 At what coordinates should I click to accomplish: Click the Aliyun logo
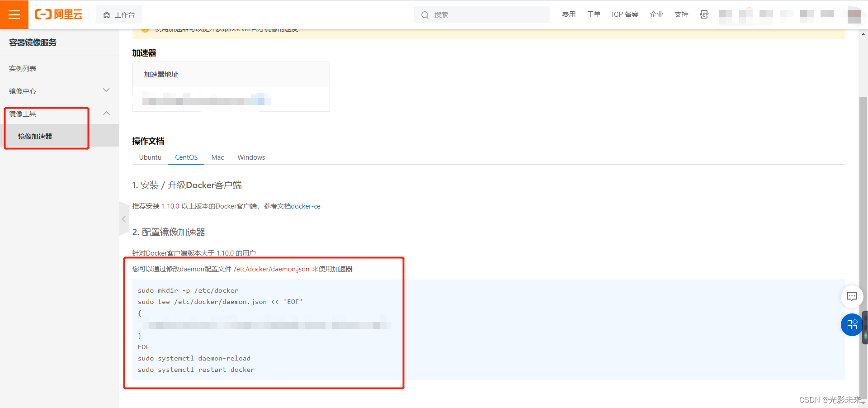(x=59, y=14)
